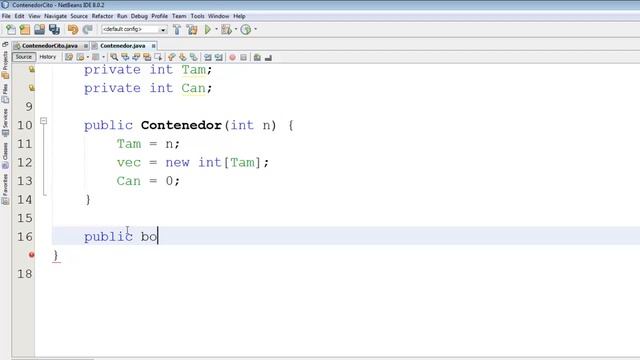Image resolution: width=640 pixels, height=360 pixels.
Task: Click the Profile Project icon
Action: pyautogui.click(x=246, y=29)
